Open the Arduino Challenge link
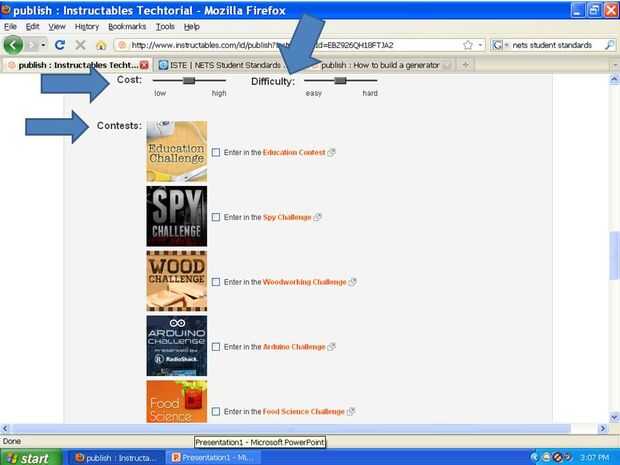Screen dimensions: 620x465 coord(294,347)
